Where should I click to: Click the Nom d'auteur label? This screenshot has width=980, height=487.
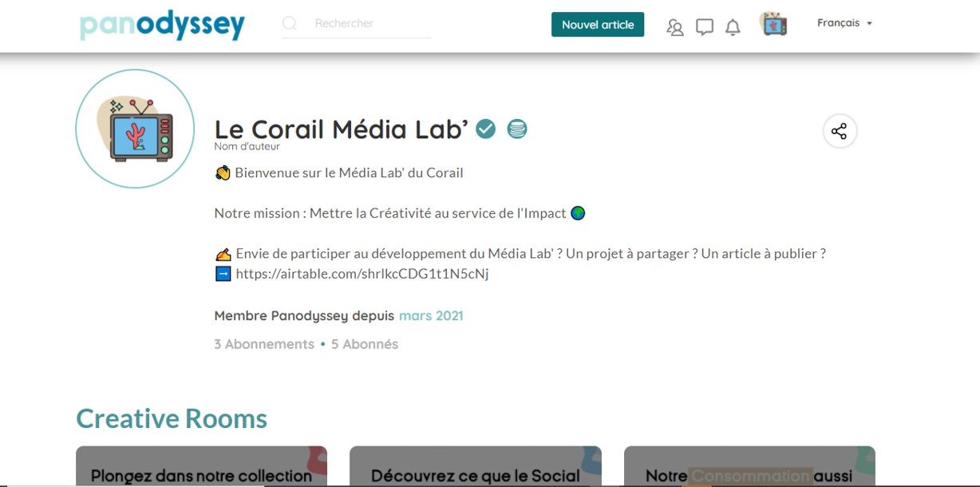click(x=247, y=147)
